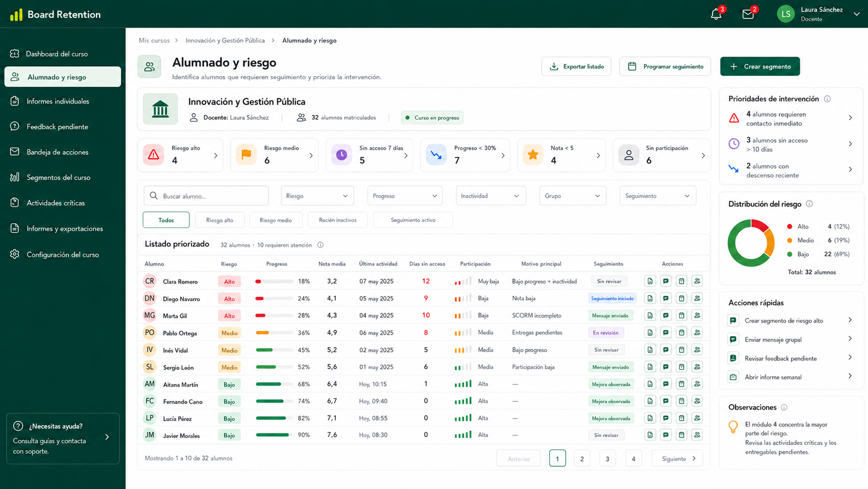
Task: Open the Mis cursos breadcrumb link
Action: [x=154, y=41]
